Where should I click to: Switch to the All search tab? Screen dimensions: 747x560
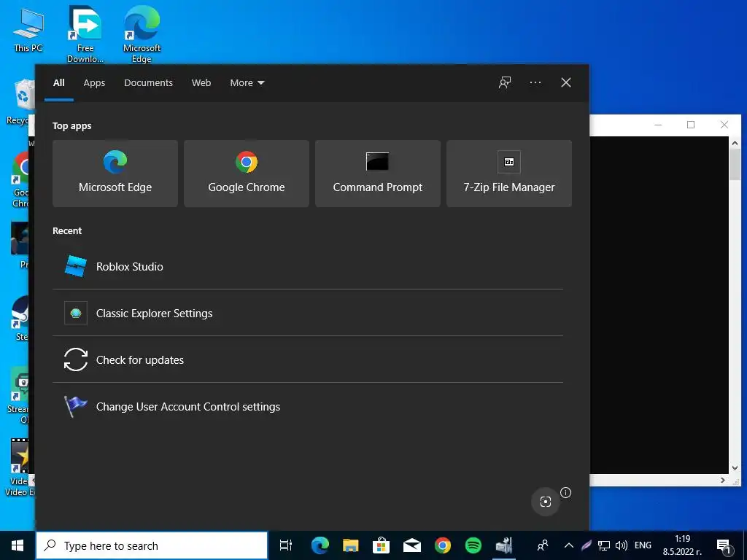pos(58,83)
